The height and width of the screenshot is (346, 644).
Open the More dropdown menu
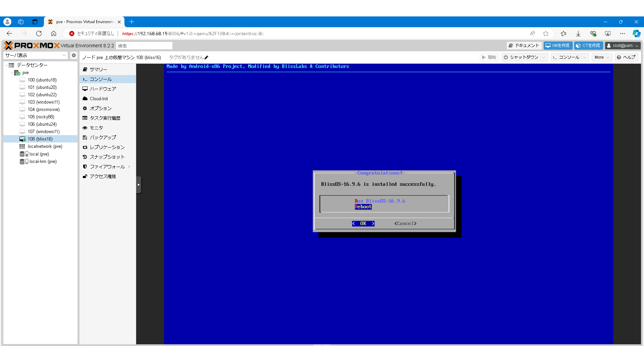point(602,57)
